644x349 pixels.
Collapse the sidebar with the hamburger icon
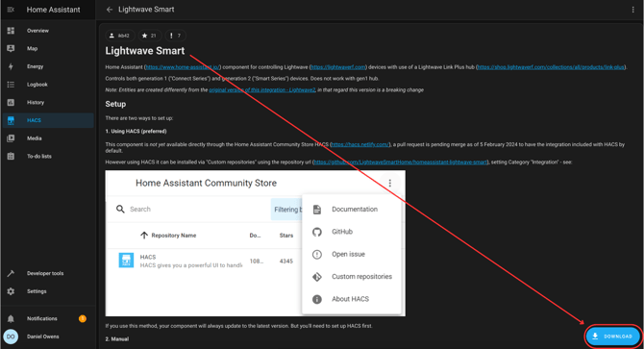click(11, 10)
